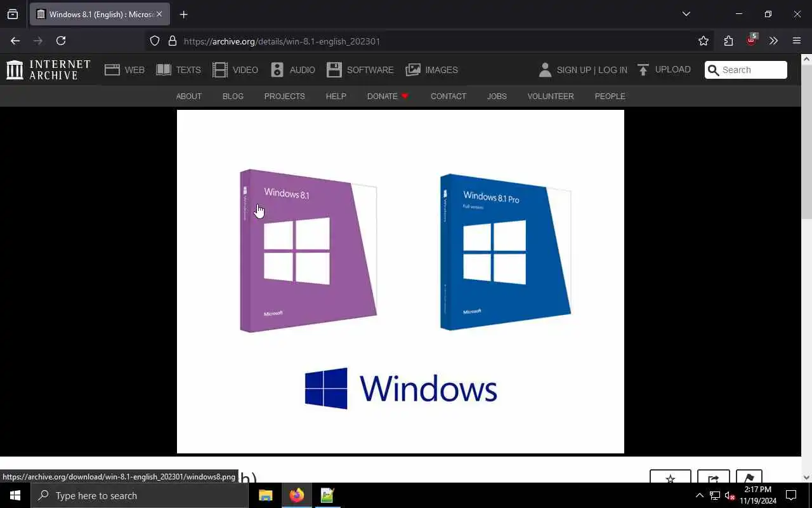Image resolution: width=812 pixels, height=508 pixels.
Task: Open the WEB media section
Action: point(125,70)
